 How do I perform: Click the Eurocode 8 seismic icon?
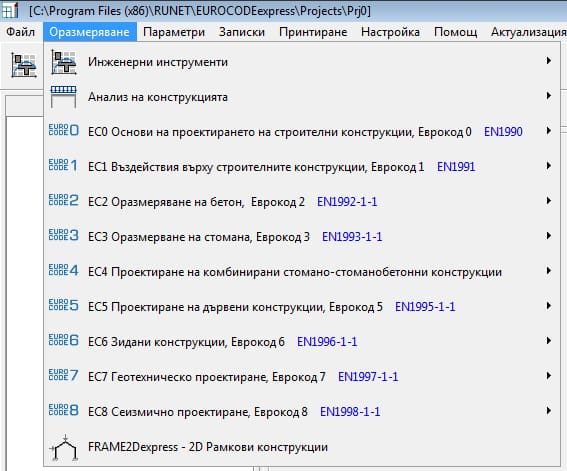coord(64,410)
